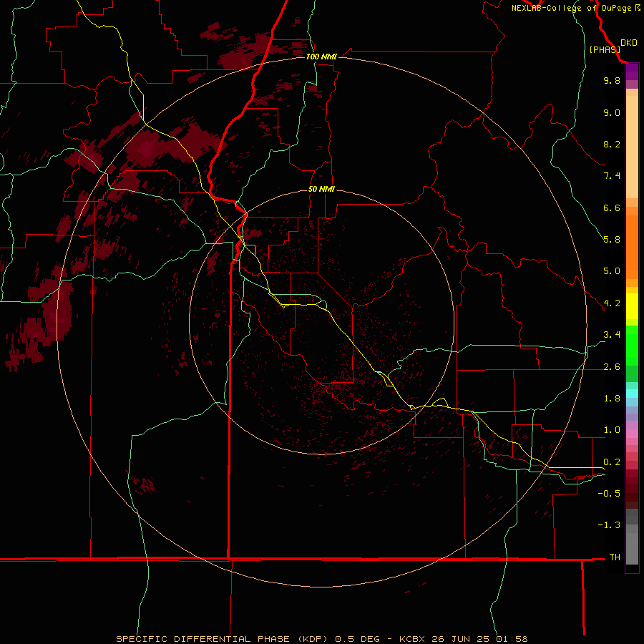Image resolution: width=644 pixels, height=644 pixels.
Task: Select the 1.8 scale value
Action: 612,399
